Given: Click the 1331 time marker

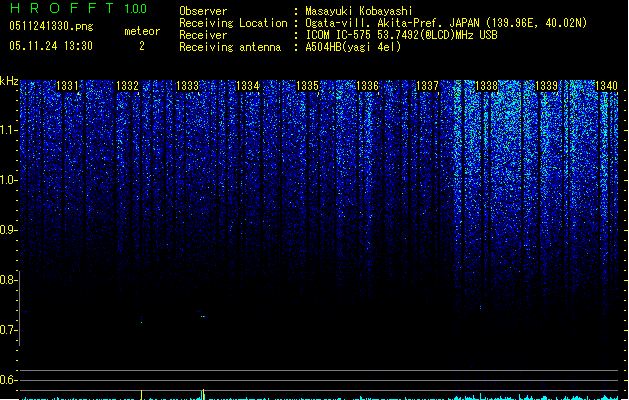Looking at the screenshot, I should (67, 86).
